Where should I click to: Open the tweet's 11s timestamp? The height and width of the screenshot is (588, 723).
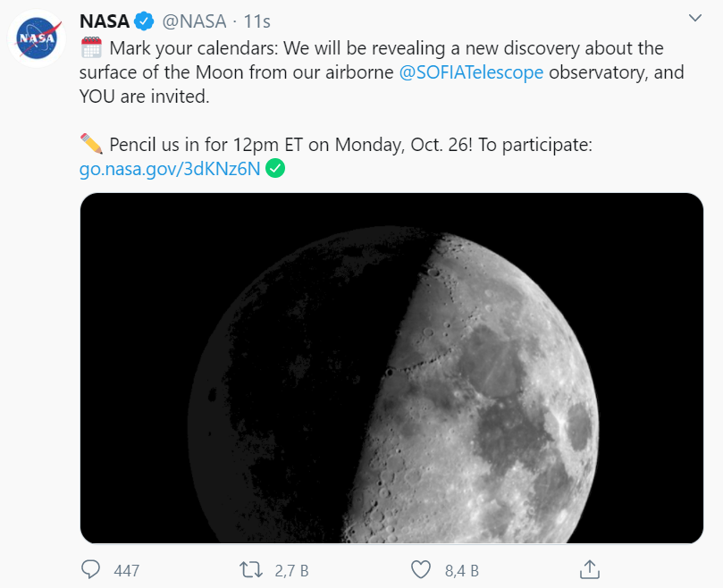point(256,21)
